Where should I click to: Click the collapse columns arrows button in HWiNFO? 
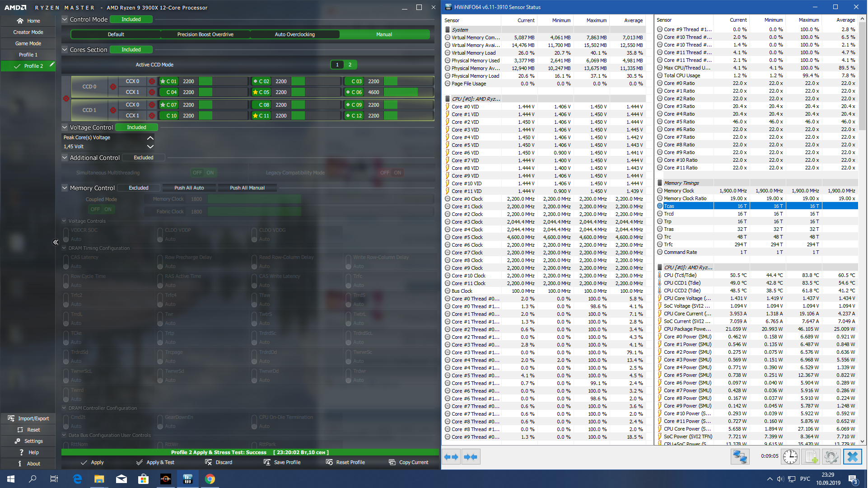pos(471,457)
